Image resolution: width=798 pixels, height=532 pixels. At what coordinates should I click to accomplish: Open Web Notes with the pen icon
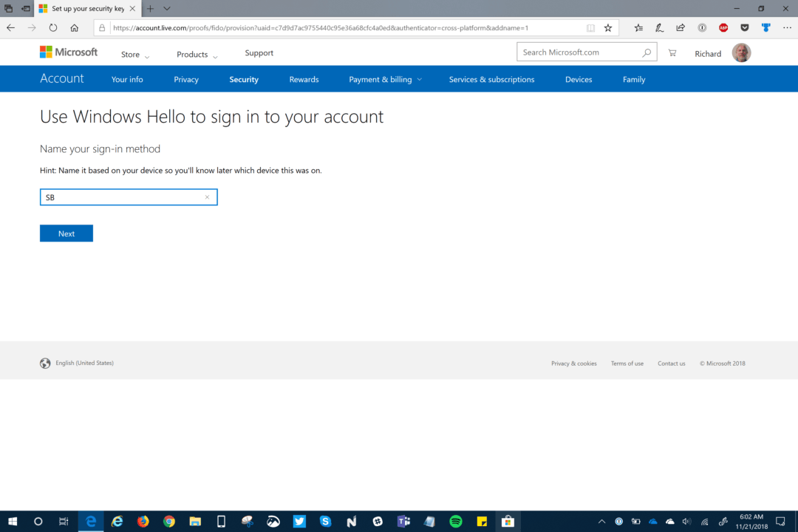(659, 27)
